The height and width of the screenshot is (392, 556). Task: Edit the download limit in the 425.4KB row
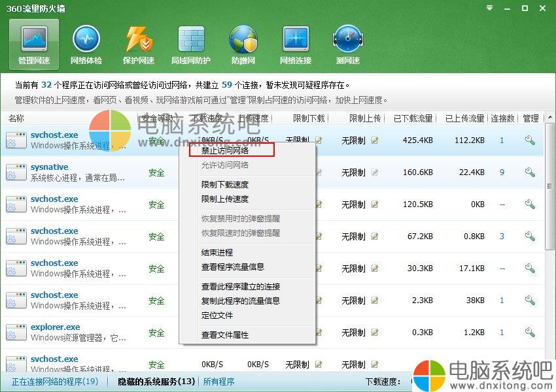[x=319, y=140]
